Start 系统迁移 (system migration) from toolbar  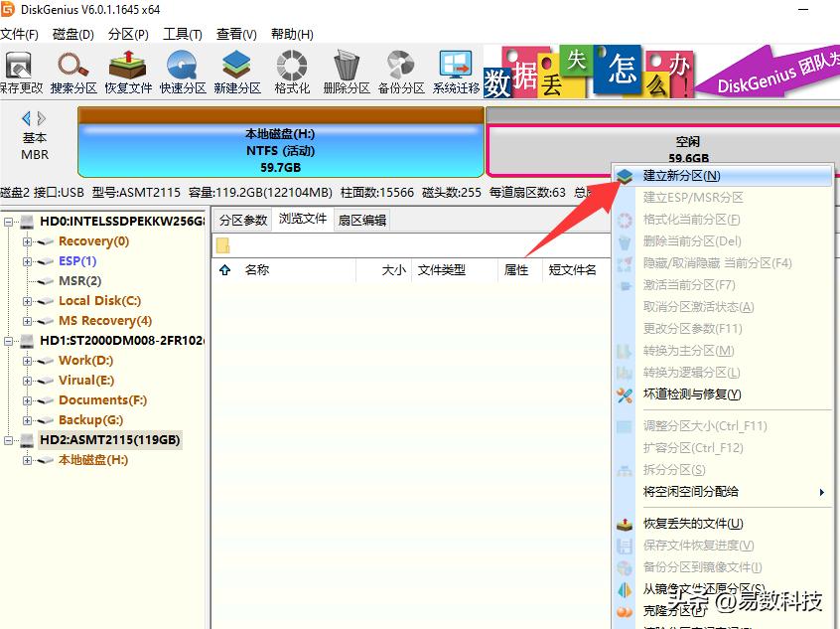[455, 68]
